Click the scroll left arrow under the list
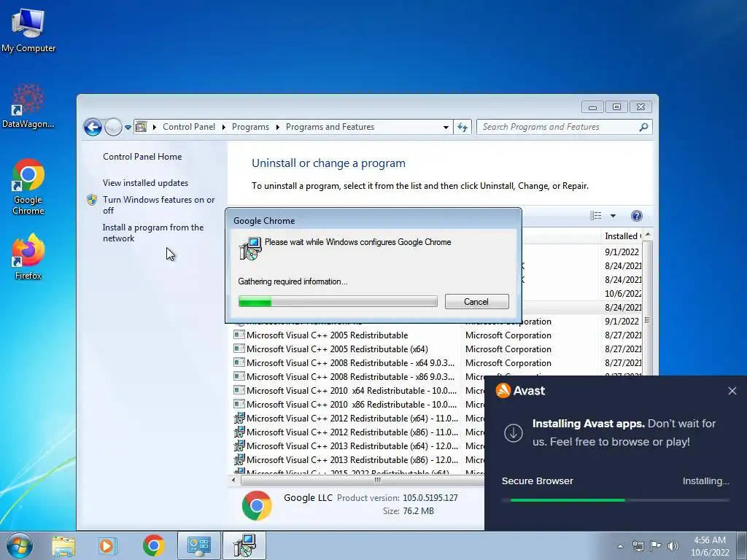This screenshot has height=560, width=747. (x=233, y=480)
